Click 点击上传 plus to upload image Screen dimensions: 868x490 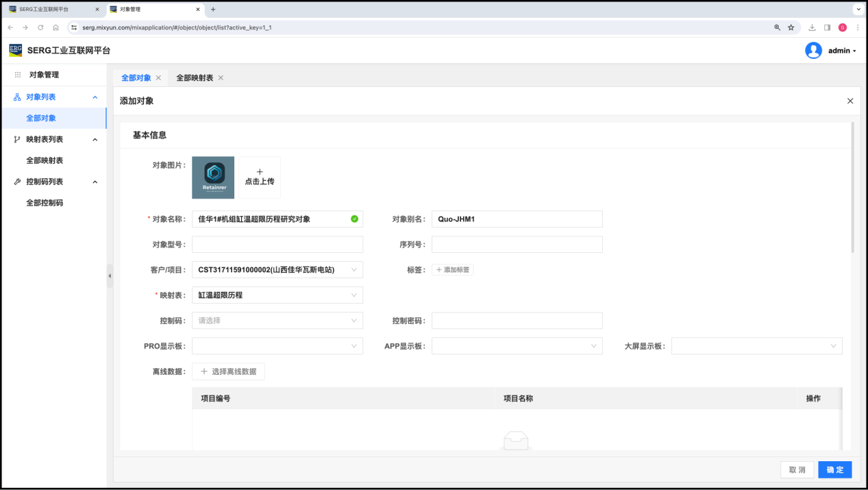click(260, 177)
